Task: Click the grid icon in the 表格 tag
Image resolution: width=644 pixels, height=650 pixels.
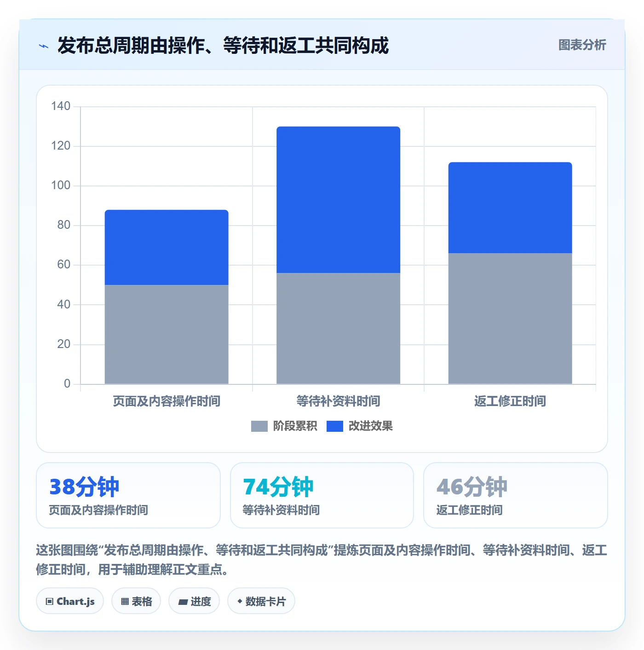Action: [125, 602]
